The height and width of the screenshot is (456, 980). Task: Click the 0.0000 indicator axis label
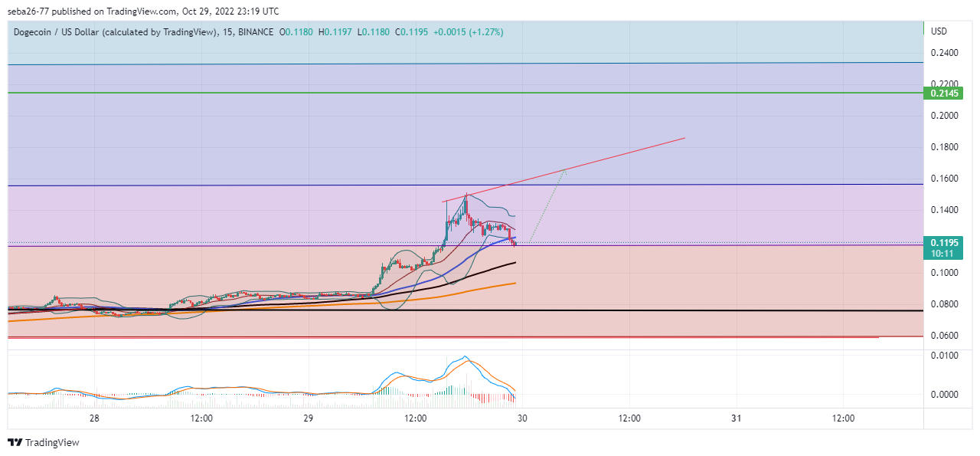coord(943,395)
